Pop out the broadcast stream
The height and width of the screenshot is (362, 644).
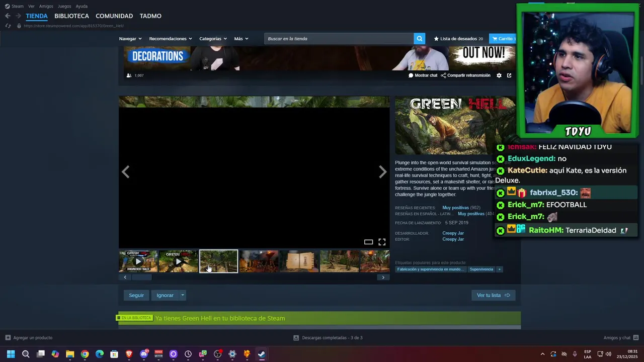pos(509,75)
